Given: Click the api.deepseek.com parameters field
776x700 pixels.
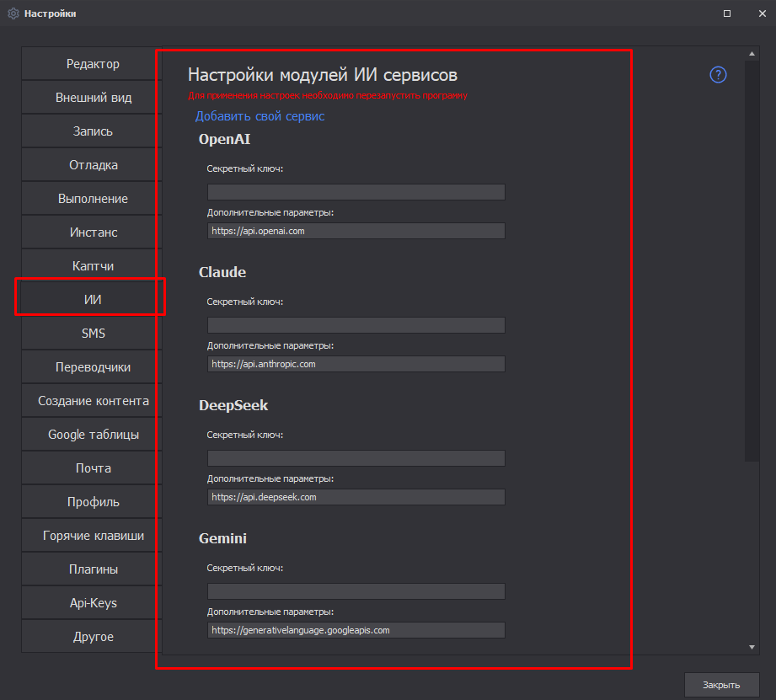Looking at the screenshot, I should point(356,497).
